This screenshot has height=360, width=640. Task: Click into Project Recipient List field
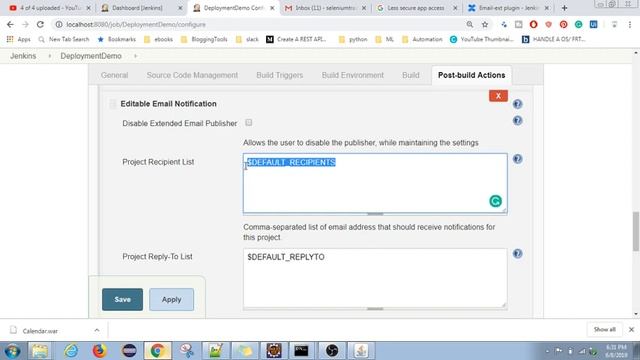tap(375, 183)
